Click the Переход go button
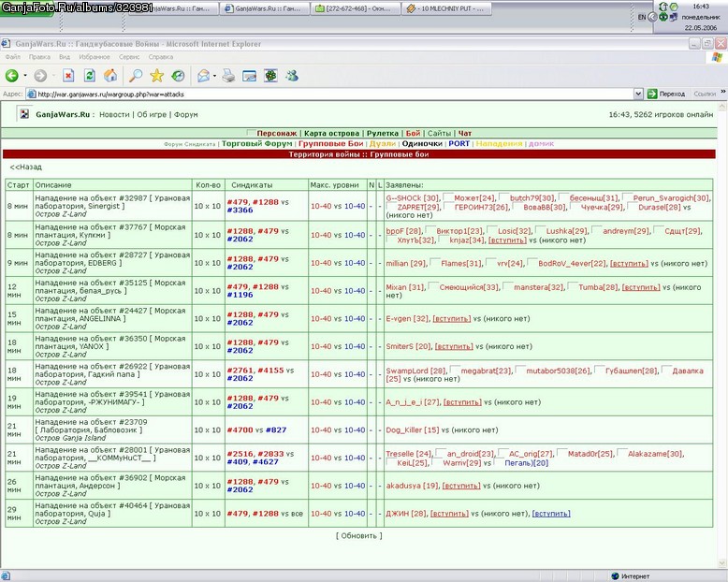 pyautogui.click(x=666, y=94)
